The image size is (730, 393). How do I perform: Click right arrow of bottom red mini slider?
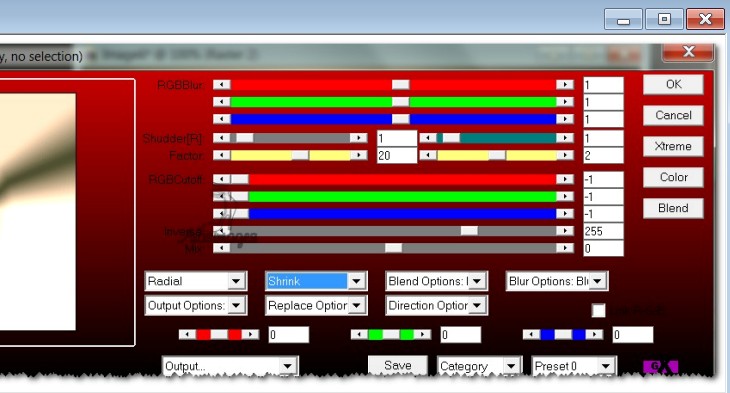click(250, 334)
